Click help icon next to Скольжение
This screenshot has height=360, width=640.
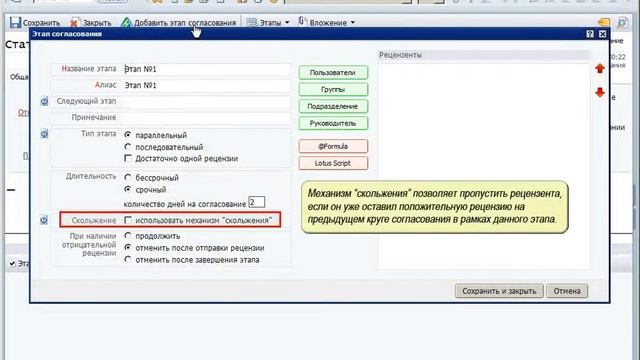pyautogui.click(x=44, y=220)
